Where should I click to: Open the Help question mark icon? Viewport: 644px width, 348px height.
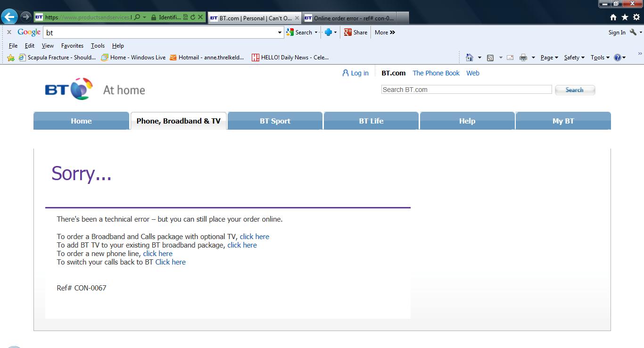618,57
